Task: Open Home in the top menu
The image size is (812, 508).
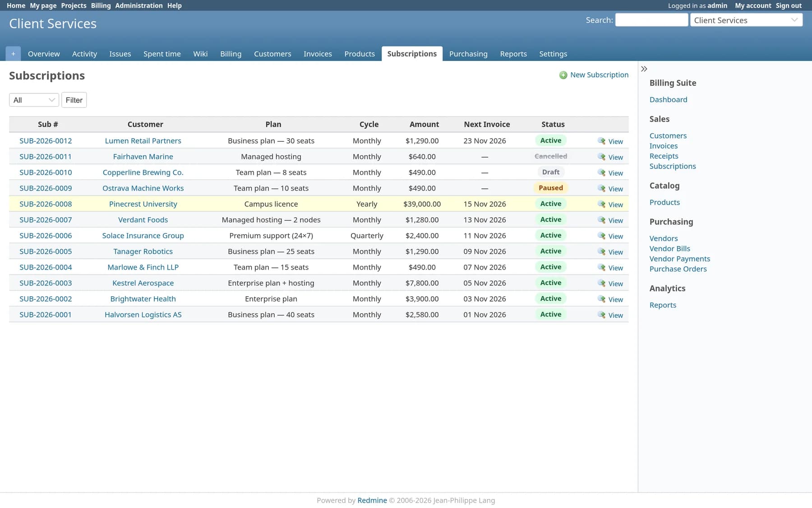Action: tap(16, 5)
